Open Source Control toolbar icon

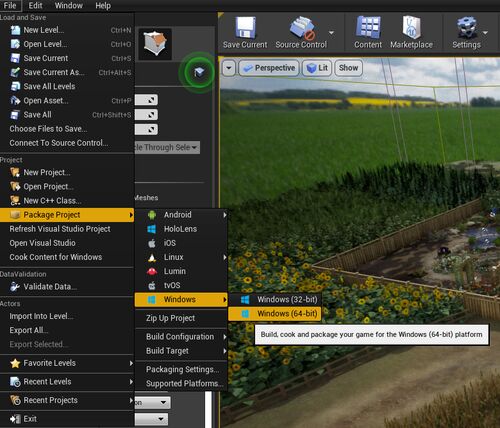click(301, 33)
